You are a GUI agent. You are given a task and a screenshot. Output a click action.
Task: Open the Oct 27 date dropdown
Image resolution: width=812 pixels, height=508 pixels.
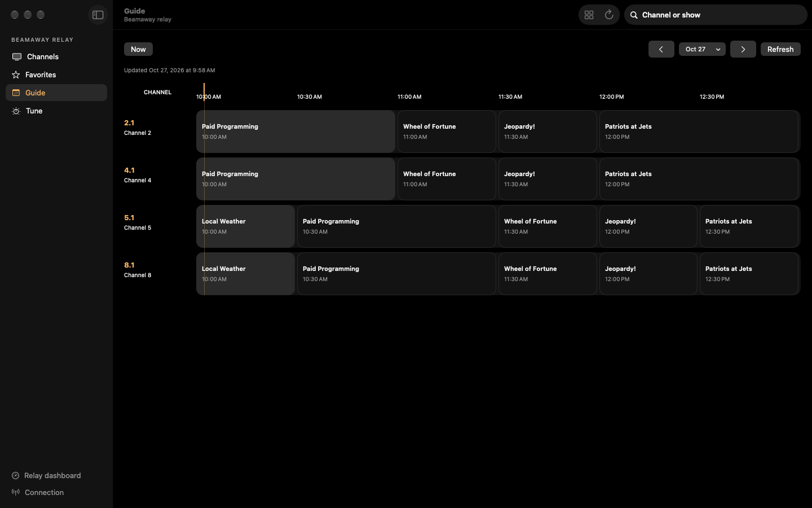(702, 49)
